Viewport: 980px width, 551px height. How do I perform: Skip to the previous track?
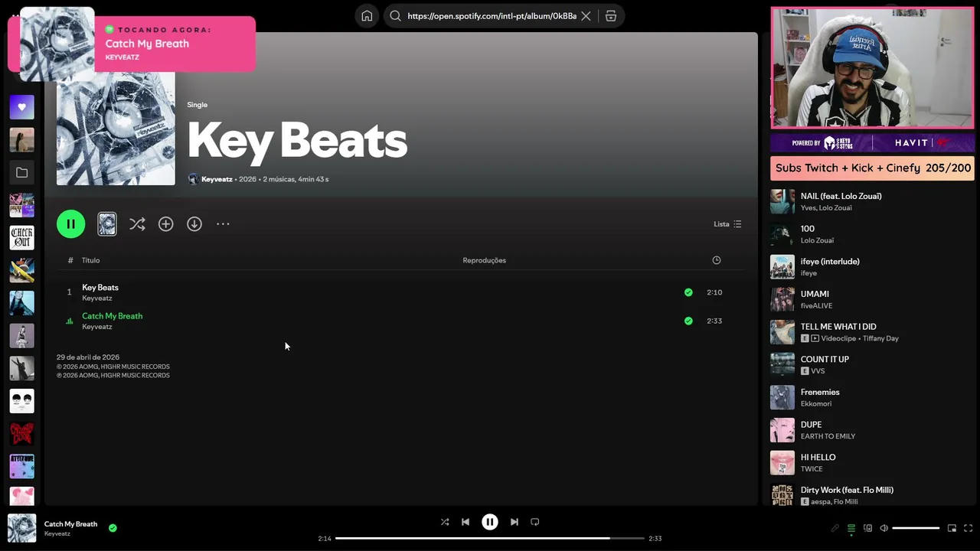coord(465,522)
